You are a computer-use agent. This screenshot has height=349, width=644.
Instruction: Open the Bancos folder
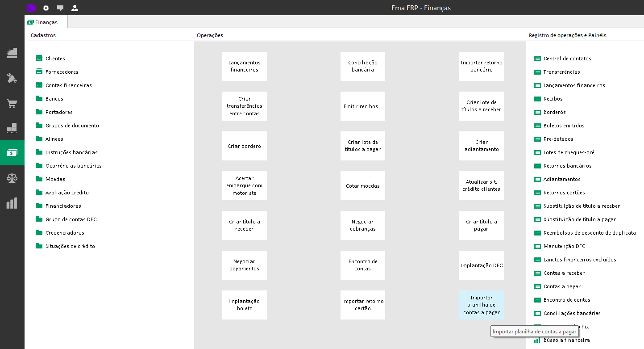coord(54,99)
